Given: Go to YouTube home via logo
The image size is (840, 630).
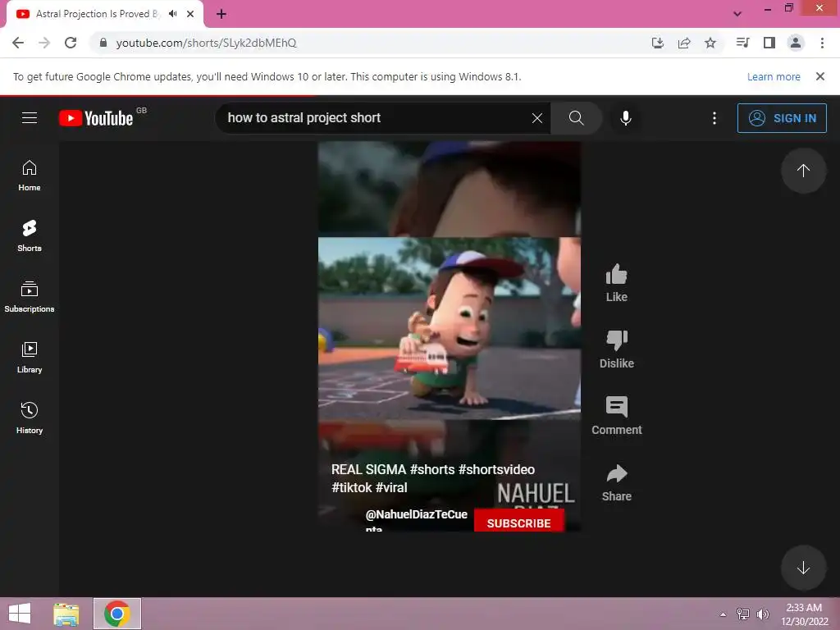Looking at the screenshot, I should coord(97,118).
